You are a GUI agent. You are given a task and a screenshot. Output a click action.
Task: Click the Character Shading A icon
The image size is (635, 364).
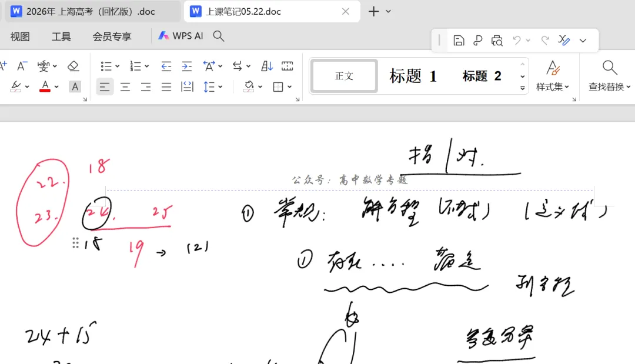[x=75, y=86]
